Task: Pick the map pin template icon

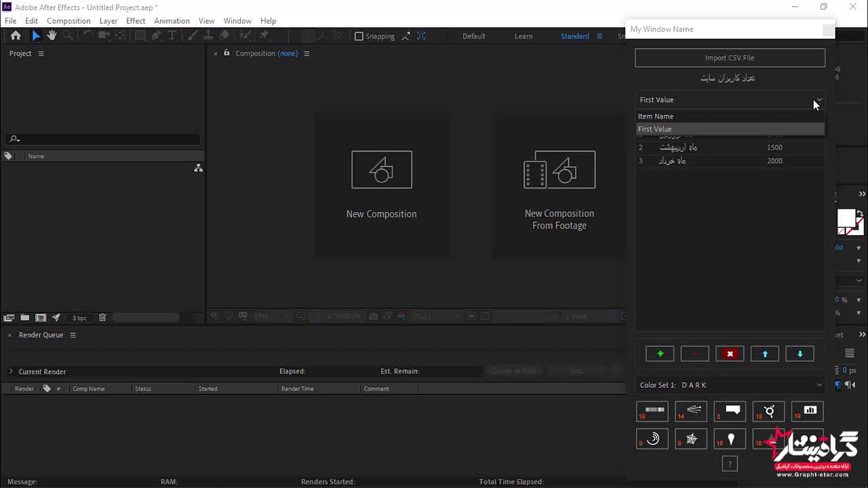Action: click(x=730, y=439)
